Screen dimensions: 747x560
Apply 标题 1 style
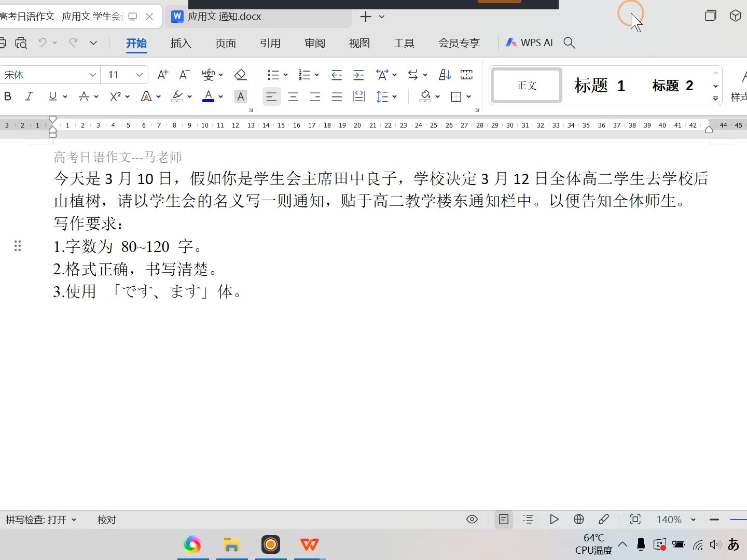coord(600,85)
